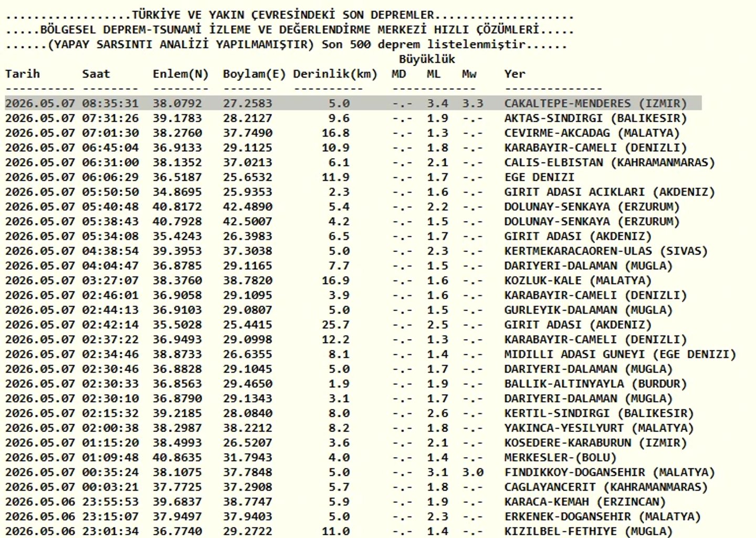Click the Büyüklük heading
Screen dimensions: 756x538
(427, 59)
